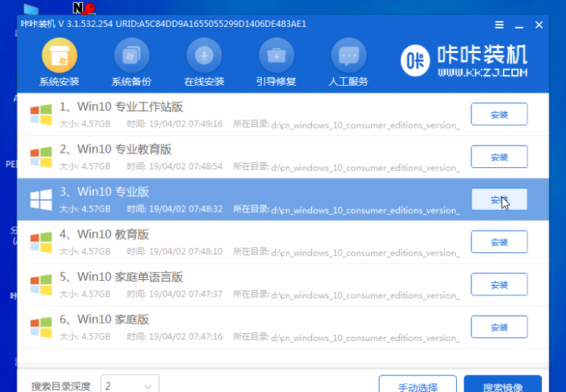The width and height of the screenshot is (566, 392).
Task: Open the title bar hamburger menu
Action: [x=499, y=25]
